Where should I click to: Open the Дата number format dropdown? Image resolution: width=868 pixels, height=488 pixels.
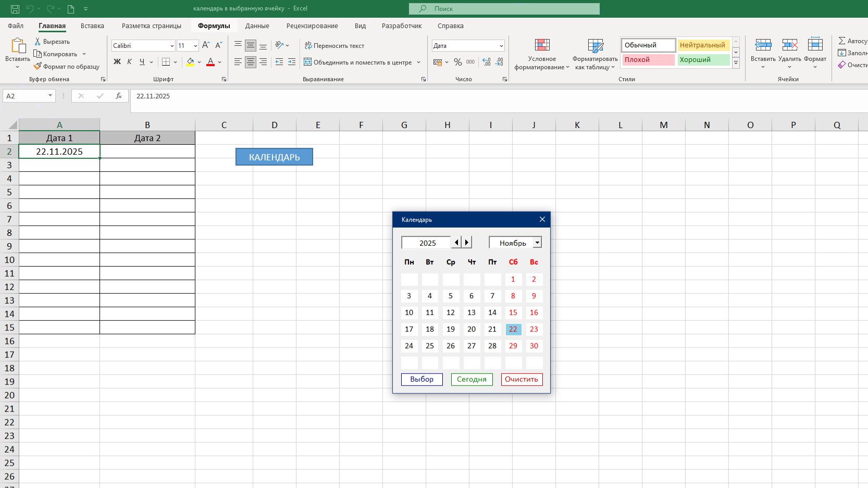click(501, 46)
